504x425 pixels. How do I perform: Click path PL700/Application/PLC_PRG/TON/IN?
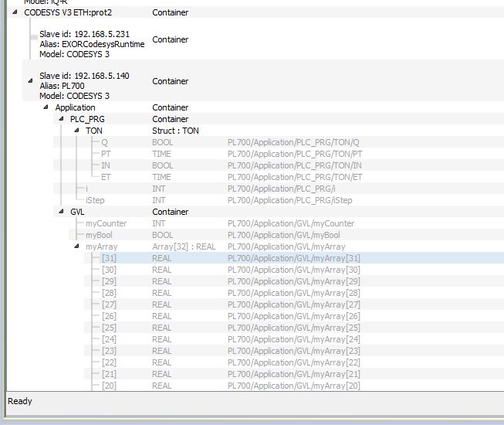click(x=294, y=165)
